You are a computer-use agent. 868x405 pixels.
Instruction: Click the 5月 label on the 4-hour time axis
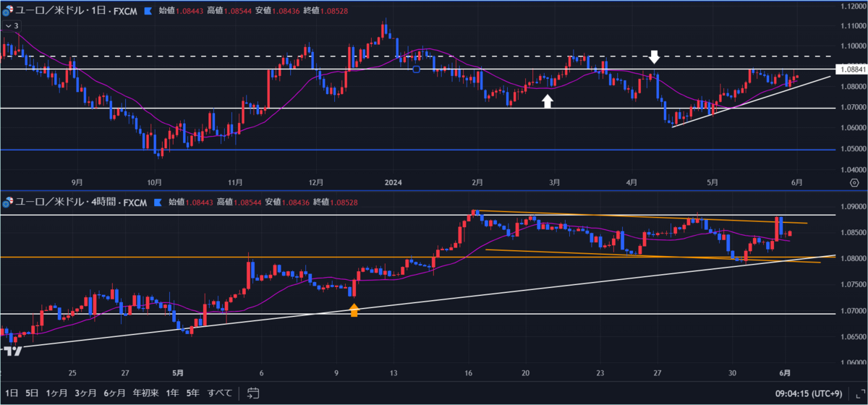tap(178, 373)
